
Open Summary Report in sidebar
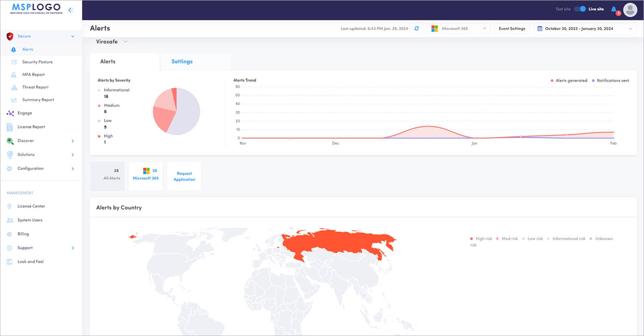click(38, 100)
